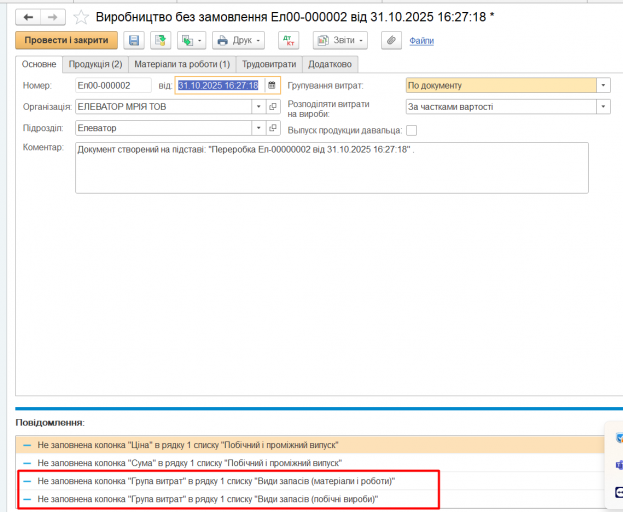Go back with the left arrow button
The height and width of the screenshot is (512, 623).
(28, 17)
